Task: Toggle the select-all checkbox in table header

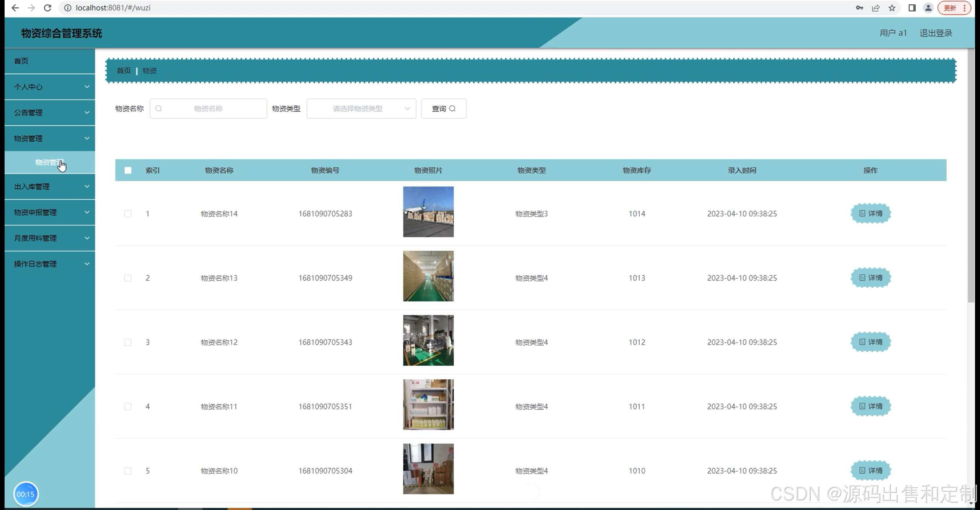Action: [x=128, y=170]
